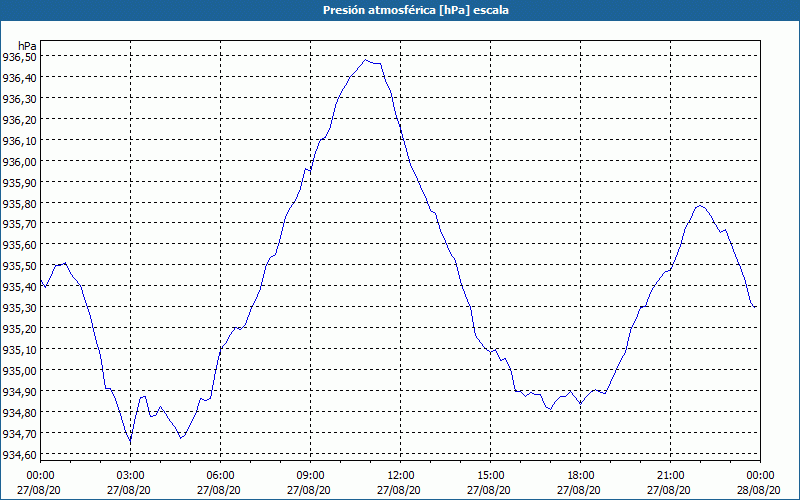Click the pressure curve peak near 11:00
The width and height of the screenshot is (800, 500).
click(365, 60)
